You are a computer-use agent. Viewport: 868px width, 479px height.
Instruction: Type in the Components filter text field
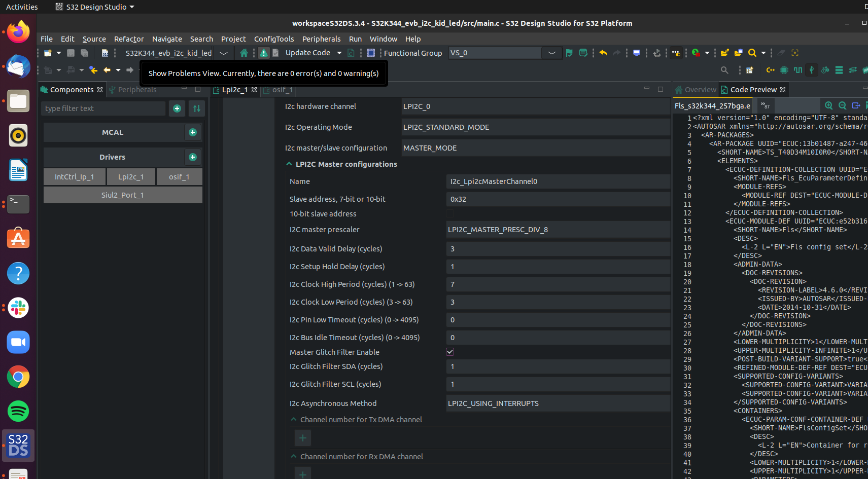pos(103,108)
